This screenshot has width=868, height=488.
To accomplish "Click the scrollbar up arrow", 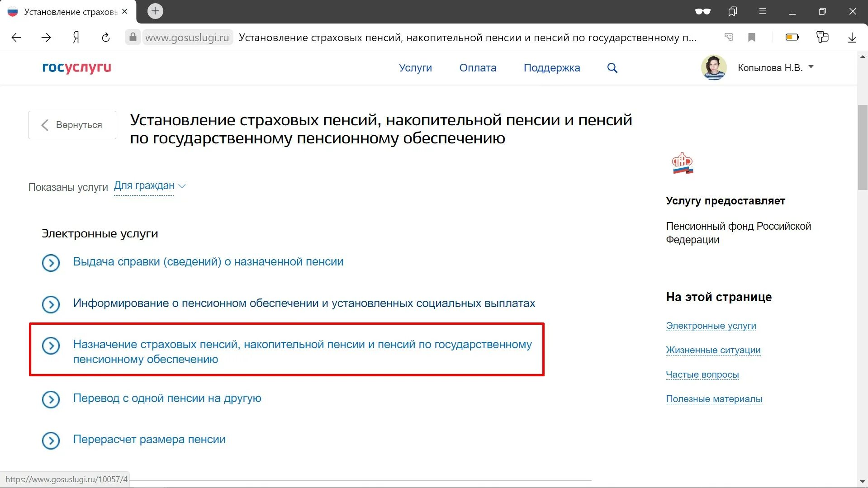I will [x=863, y=57].
